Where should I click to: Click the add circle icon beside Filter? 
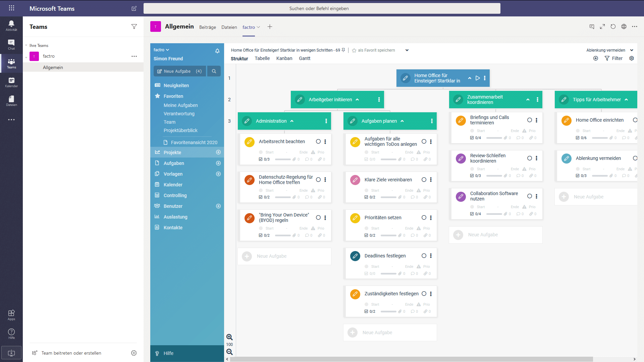(x=596, y=58)
